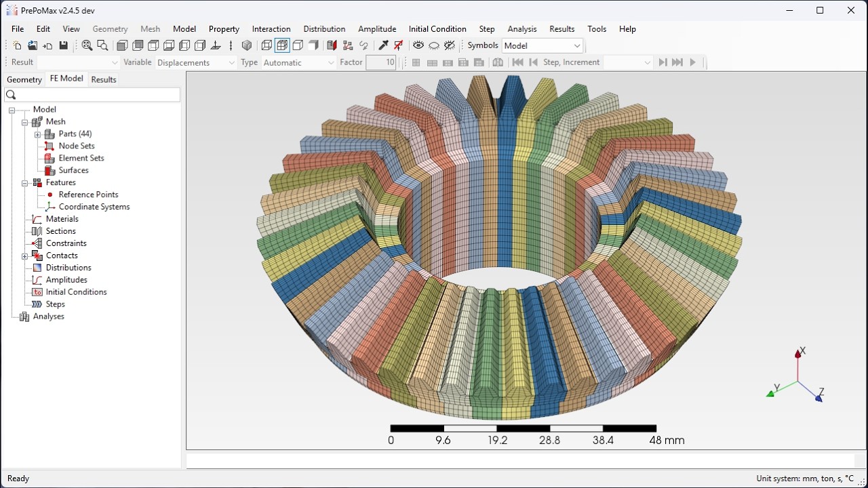The image size is (868, 488).
Task: Click the play animation button
Action: tap(692, 62)
